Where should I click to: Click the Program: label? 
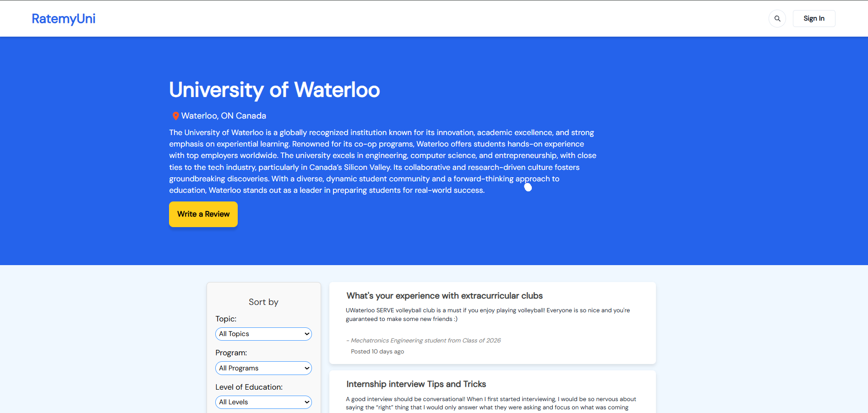coord(231,353)
